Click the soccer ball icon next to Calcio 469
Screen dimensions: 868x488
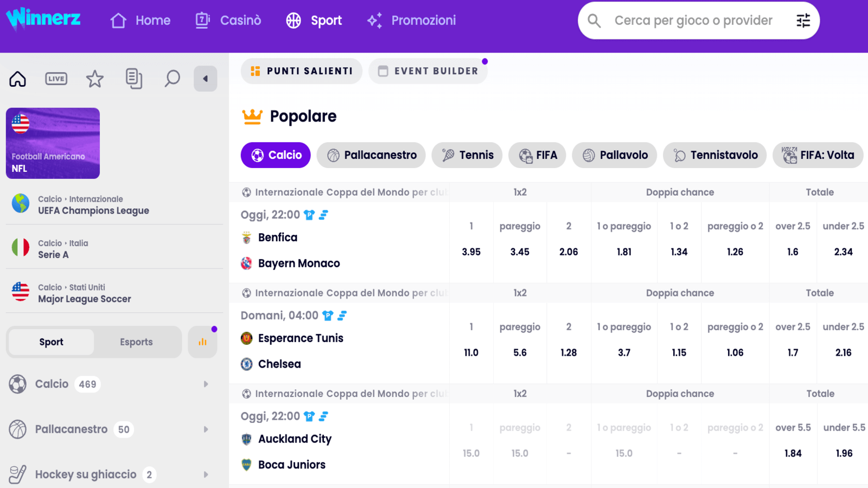click(x=18, y=384)
